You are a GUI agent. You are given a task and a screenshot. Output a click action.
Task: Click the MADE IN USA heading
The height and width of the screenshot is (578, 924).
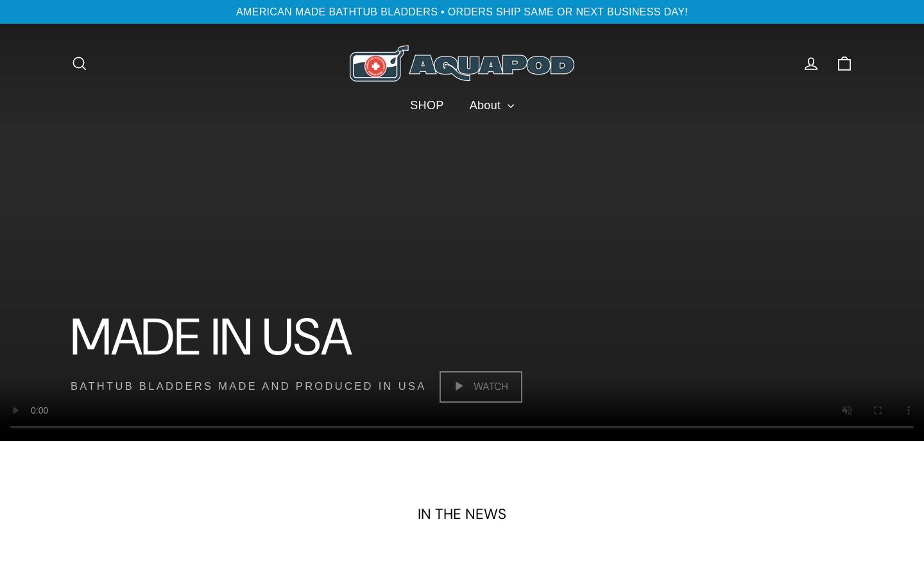pyautogui.click(x=210, y=337)
